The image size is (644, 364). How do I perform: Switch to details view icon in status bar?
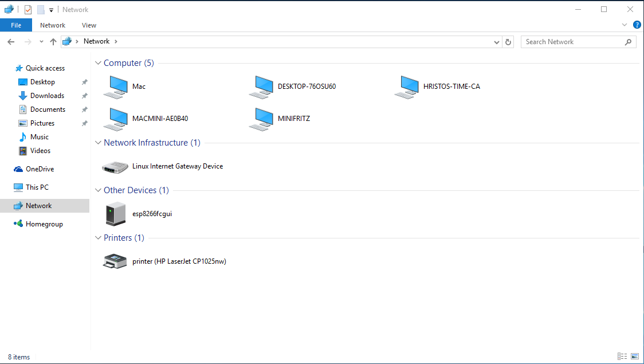[x=622, y=356]
